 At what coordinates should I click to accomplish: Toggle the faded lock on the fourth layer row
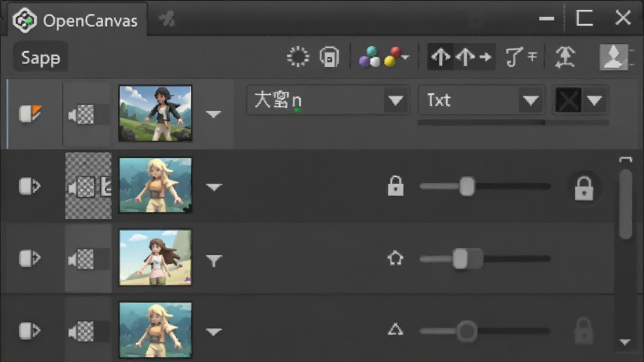(x=584, y=331)
